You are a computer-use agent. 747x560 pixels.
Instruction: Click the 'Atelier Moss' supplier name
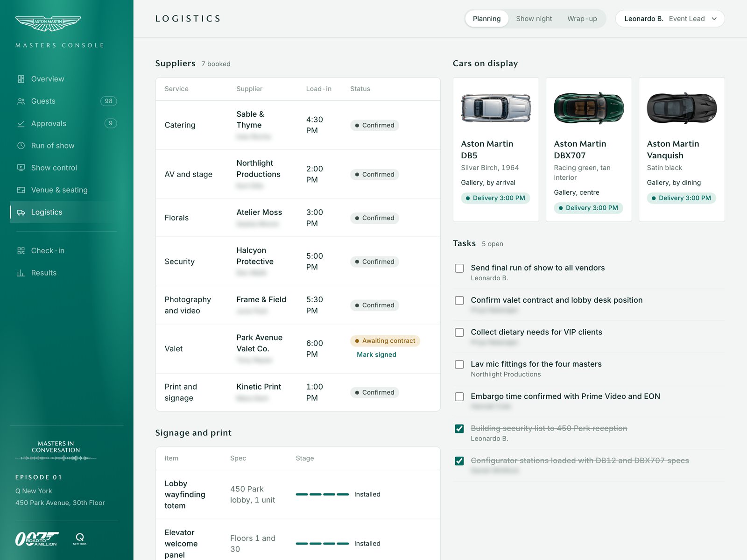click(259, 213)
